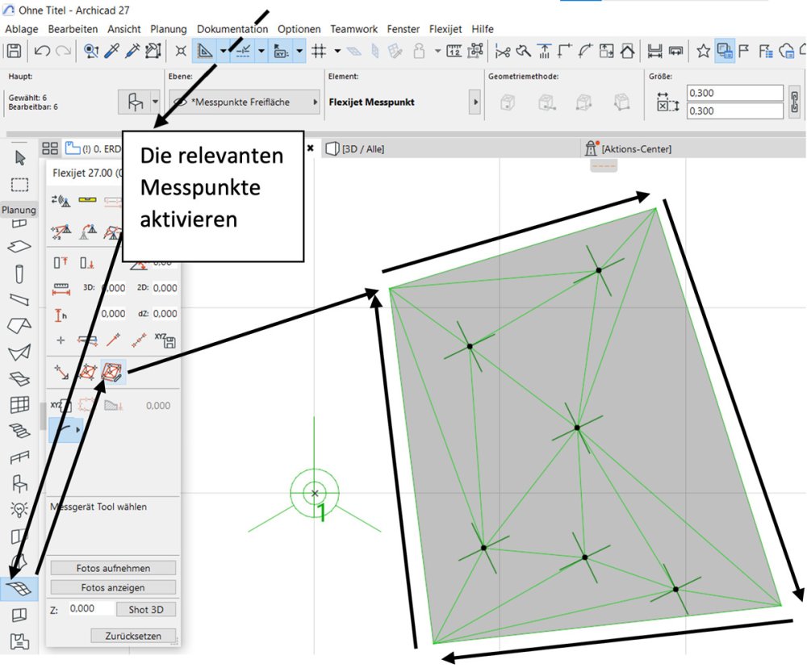Image resolution: width=807 pixels, height=672 pixels.
Task: Choose the Slab tool in toolbox
Action: coord(19,247)
